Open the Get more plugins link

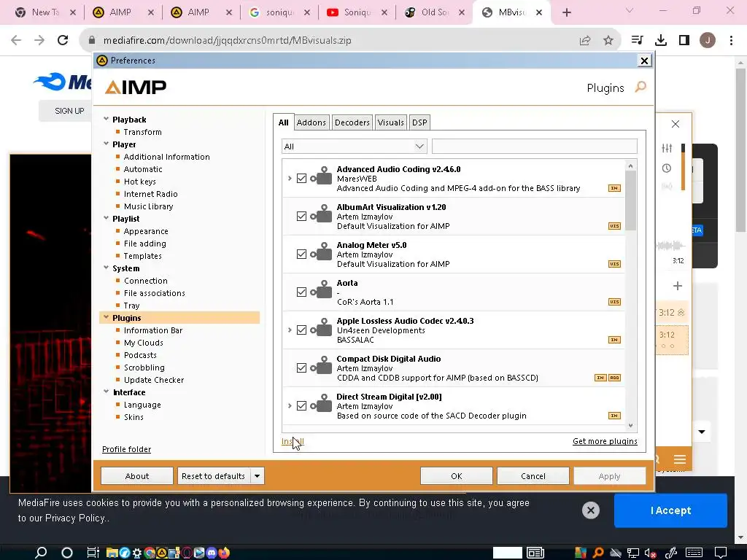(x=605, y=441)
